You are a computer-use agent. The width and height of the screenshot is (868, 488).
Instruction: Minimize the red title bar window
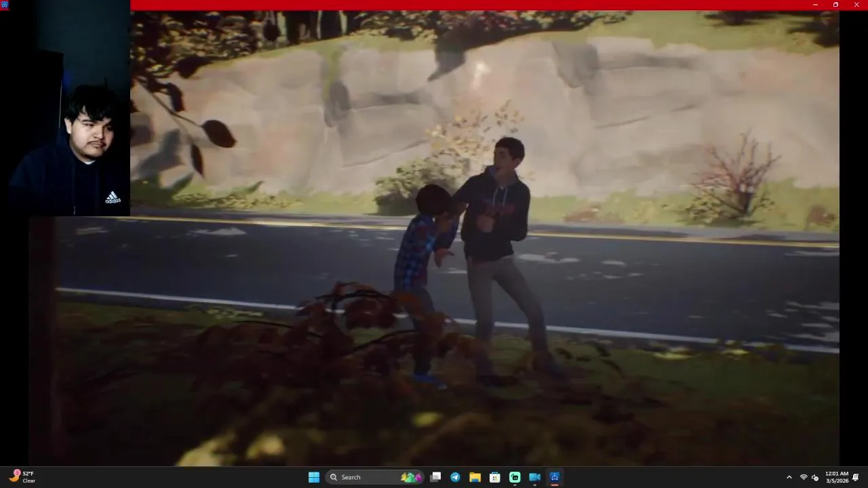pos(815,5)
